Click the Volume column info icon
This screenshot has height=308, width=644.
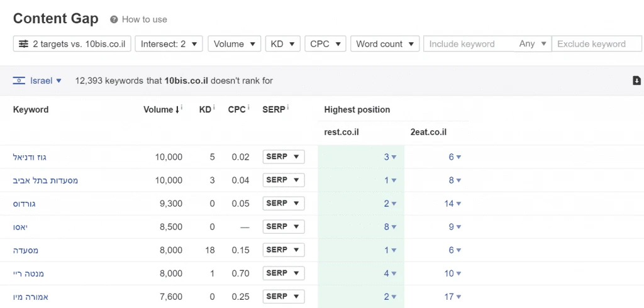pos(182,107)
